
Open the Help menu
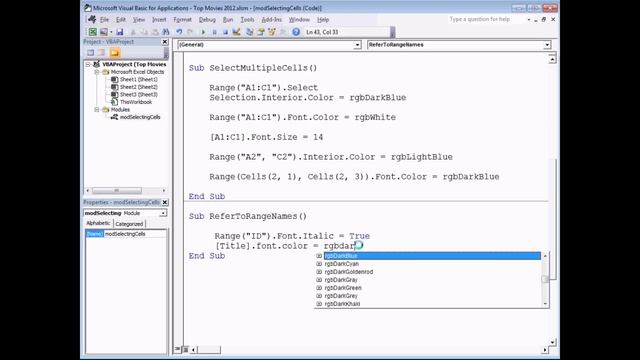click(x=323, y=20)
